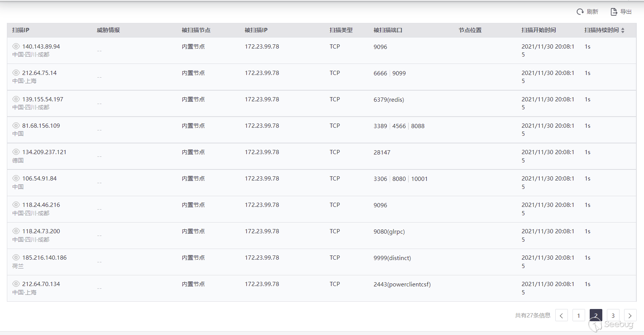Click eye icon beside 81.68.156.109
The width and height of the screenshot is (644, 335).
pyautogui.click(x=16, y=125)
